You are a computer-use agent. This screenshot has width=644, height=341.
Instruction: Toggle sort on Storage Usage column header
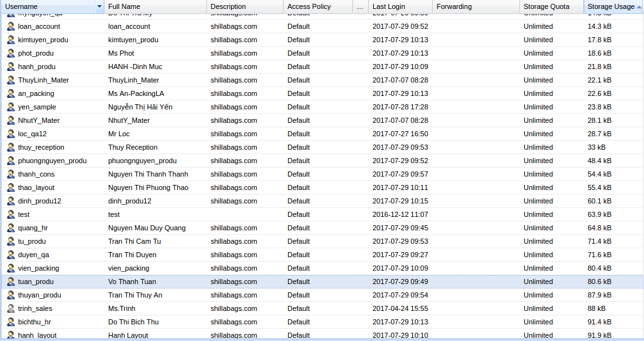tap(614, 6)
